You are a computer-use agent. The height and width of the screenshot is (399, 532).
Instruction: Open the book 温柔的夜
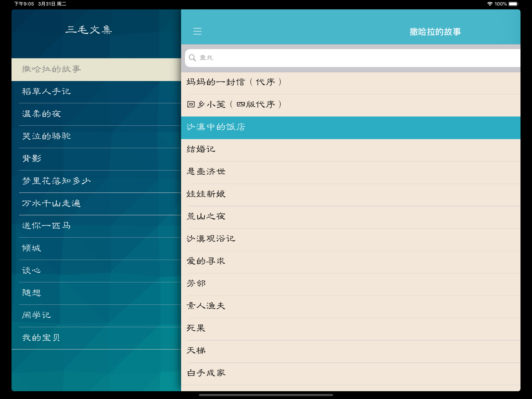click(96, 114)
